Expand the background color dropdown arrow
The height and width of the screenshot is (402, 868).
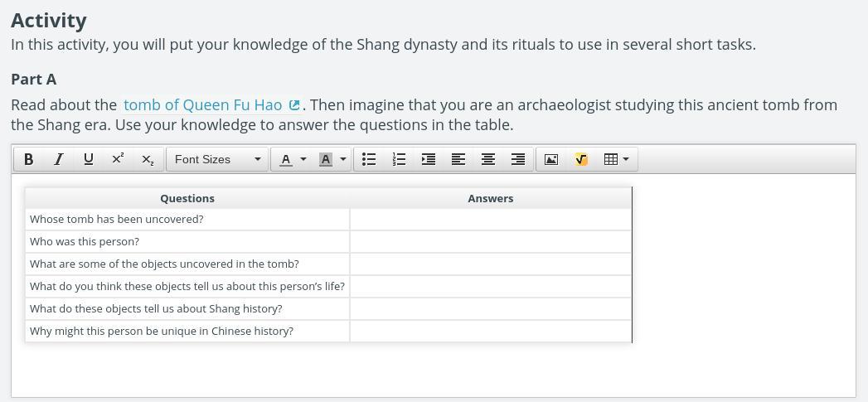[x=343, y=159]
